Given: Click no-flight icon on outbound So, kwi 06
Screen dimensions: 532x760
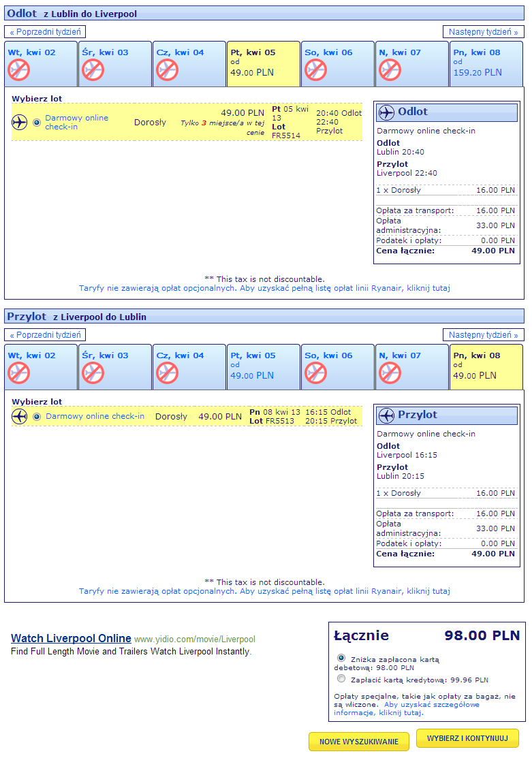Looking at the screenshot, I should [x=315, y=69].
